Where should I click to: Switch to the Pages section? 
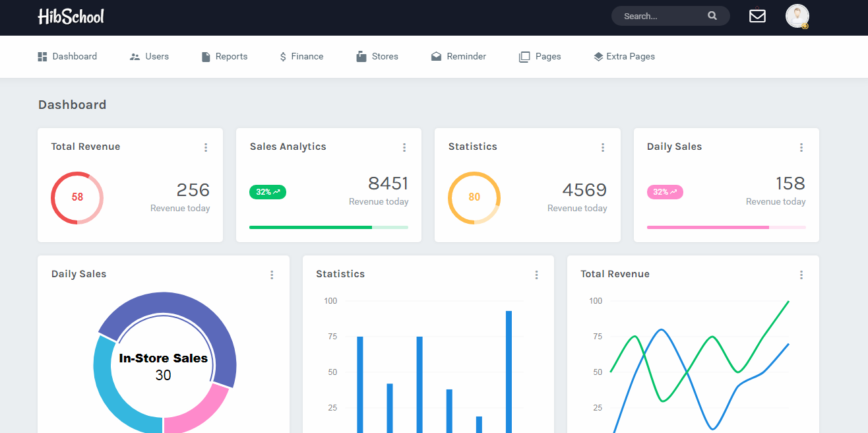point(540,56)
